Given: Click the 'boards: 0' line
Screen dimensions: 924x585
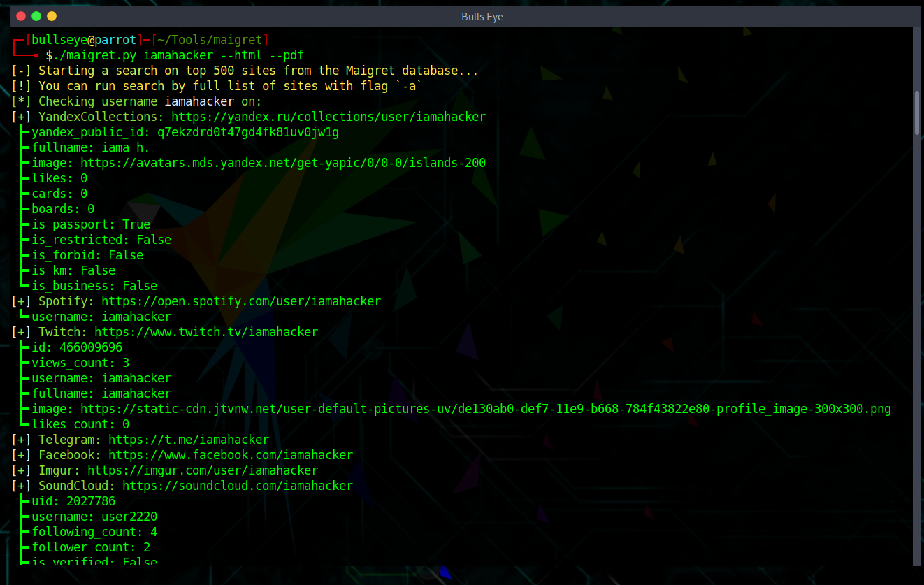Looking at the screenshot, I should (63, 209).
